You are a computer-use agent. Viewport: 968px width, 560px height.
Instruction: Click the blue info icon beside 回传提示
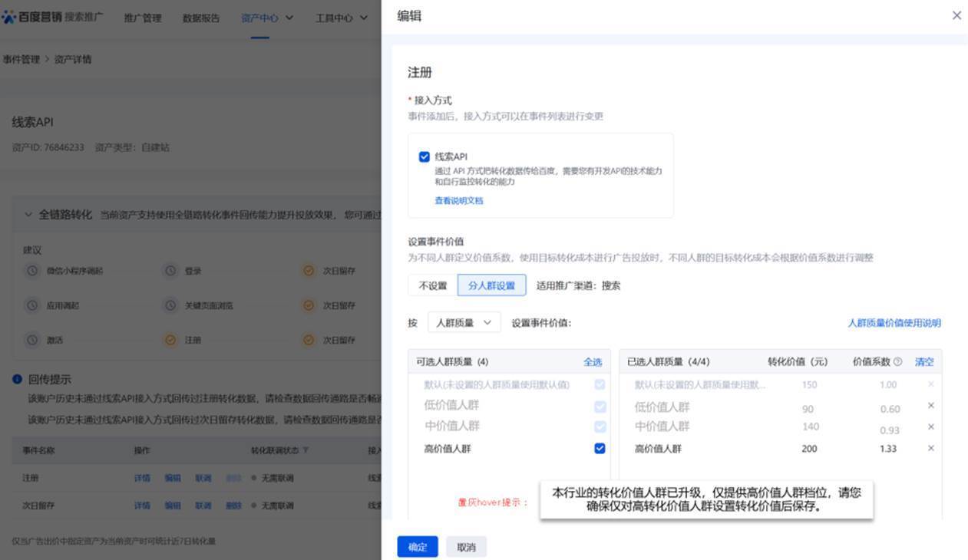click(x=17, y=380)
